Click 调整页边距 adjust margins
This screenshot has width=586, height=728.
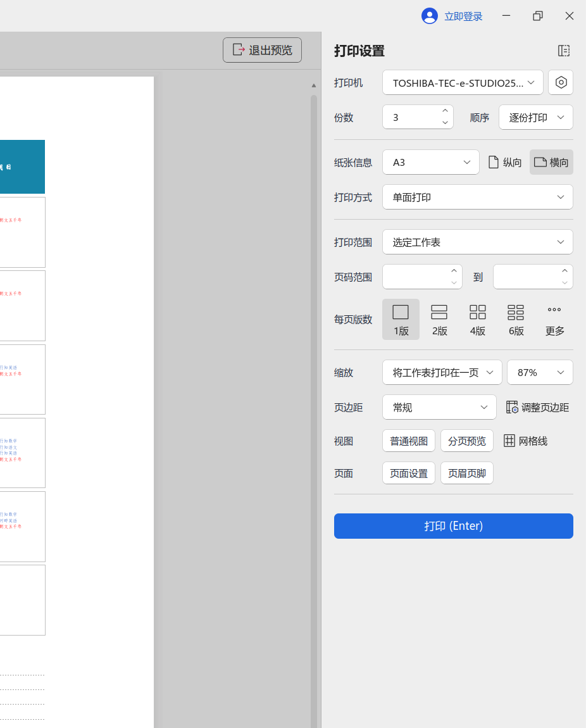pyautogui.click(x=537, y=408)
